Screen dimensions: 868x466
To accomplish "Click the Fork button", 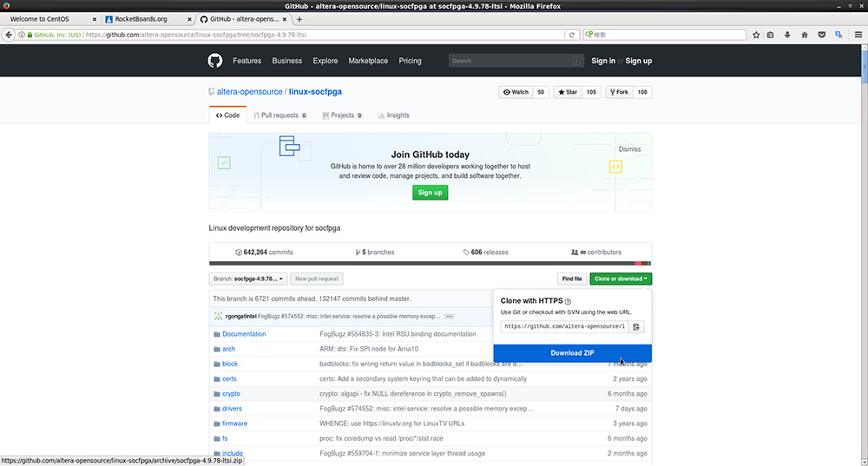I will [619, 93].
